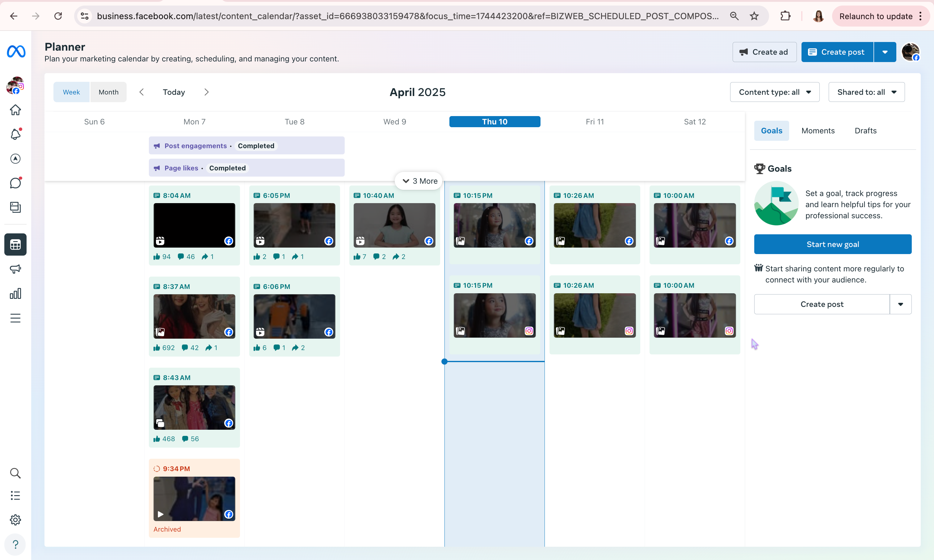The width and height of the screenshot is (934, 560).
Task: Open Saturday 10:00 AM Instagram post
Action: coord(694,315)
